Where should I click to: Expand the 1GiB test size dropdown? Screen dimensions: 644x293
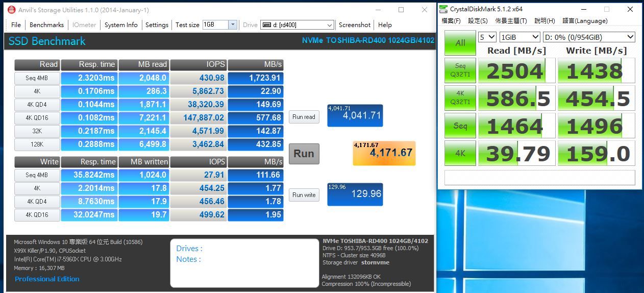[519, 37]
